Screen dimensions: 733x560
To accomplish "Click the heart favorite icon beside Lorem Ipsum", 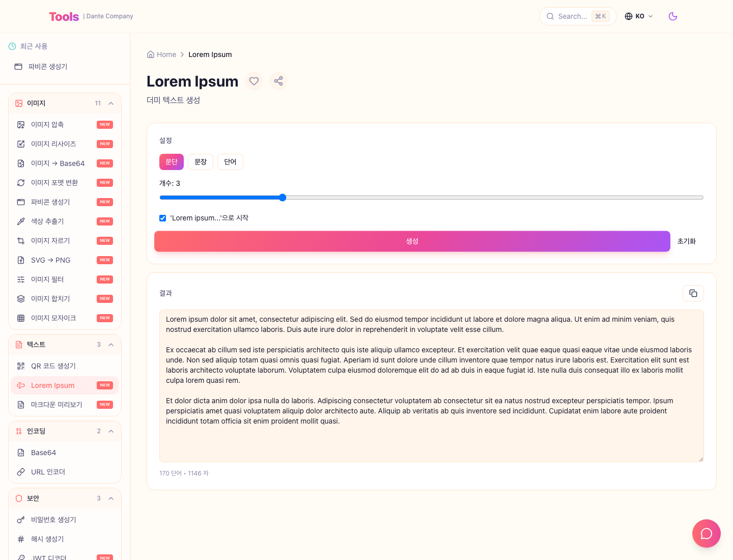I will (x=254, y=81).
